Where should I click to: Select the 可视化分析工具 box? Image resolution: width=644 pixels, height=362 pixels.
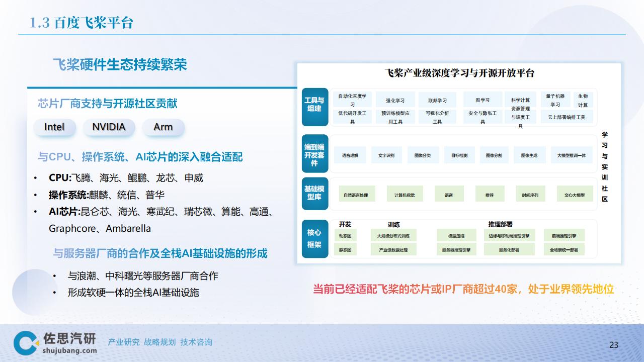[437, 117]
